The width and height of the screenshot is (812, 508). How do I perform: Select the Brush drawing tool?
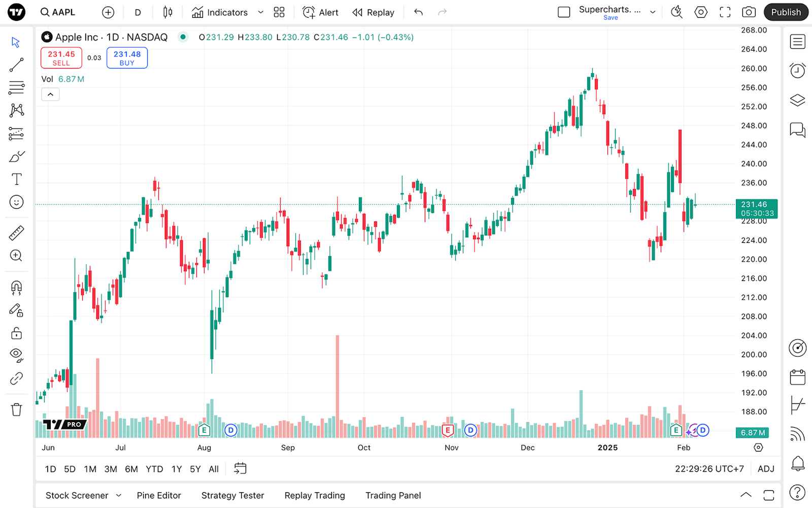(16, 156)
